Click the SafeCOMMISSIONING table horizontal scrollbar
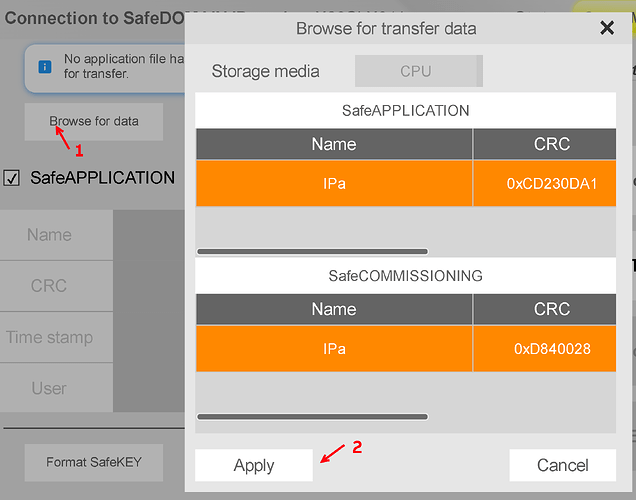The height and width of the screenshot is (500, 636). click(312, 416)
